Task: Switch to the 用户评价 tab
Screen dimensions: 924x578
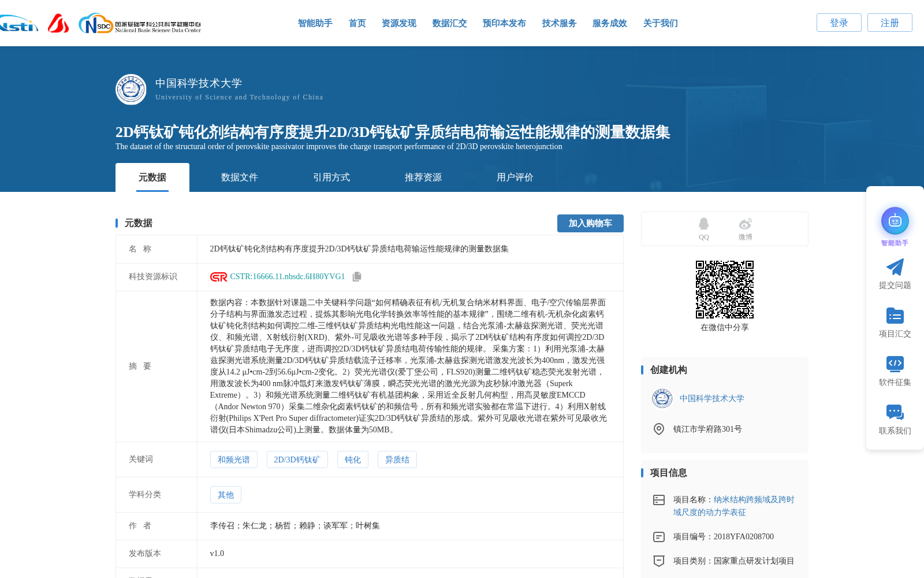Action: click(515, 177)
